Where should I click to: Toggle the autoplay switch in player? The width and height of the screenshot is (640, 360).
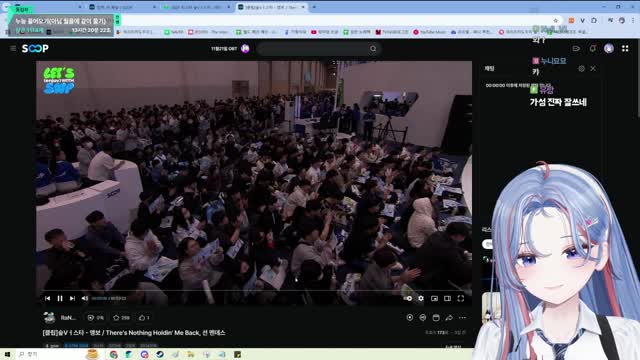click(x=408, y=298)
